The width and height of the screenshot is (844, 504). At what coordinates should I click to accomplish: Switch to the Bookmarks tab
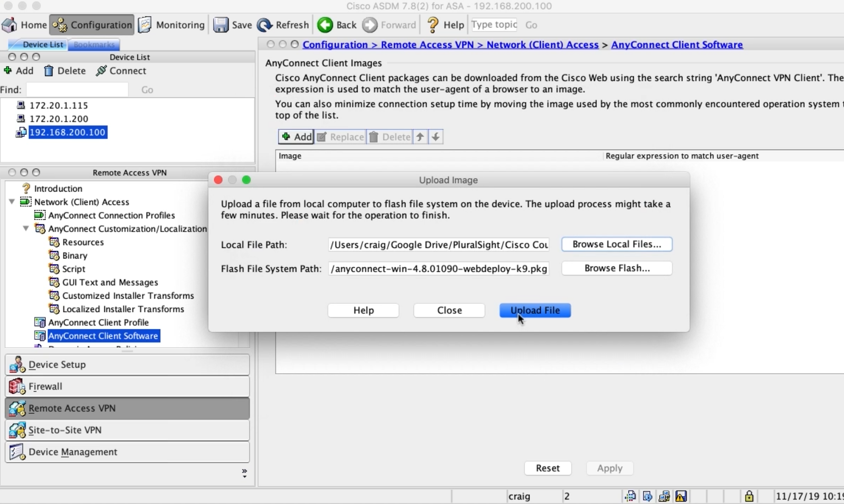click(94, 45)
